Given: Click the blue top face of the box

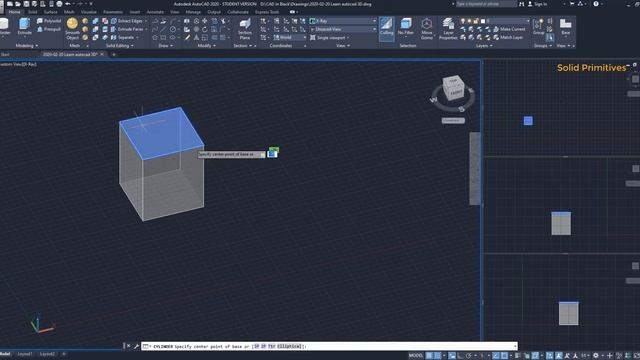Looking at the screenshot, I should point(162,133).
